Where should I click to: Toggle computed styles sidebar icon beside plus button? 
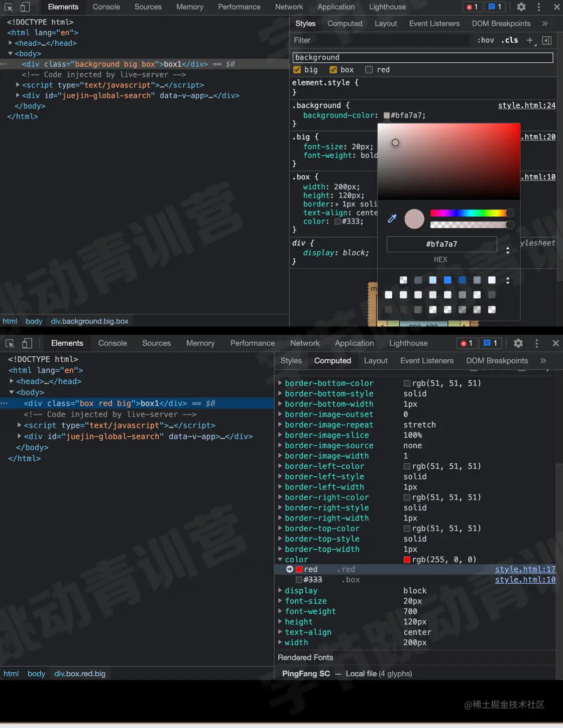coord(547,40)
